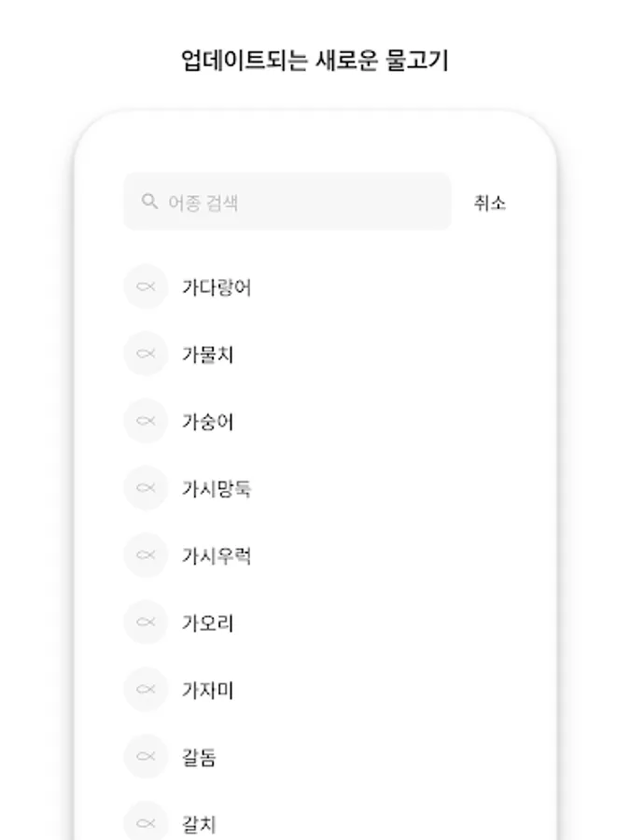Select the 갈돔 species entry

200,756
